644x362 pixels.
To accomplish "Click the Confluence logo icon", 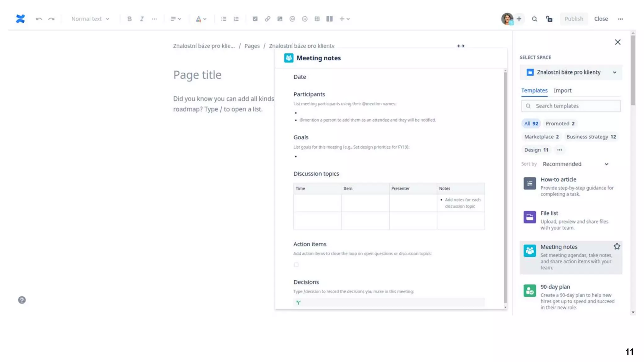I will [20, 19].
